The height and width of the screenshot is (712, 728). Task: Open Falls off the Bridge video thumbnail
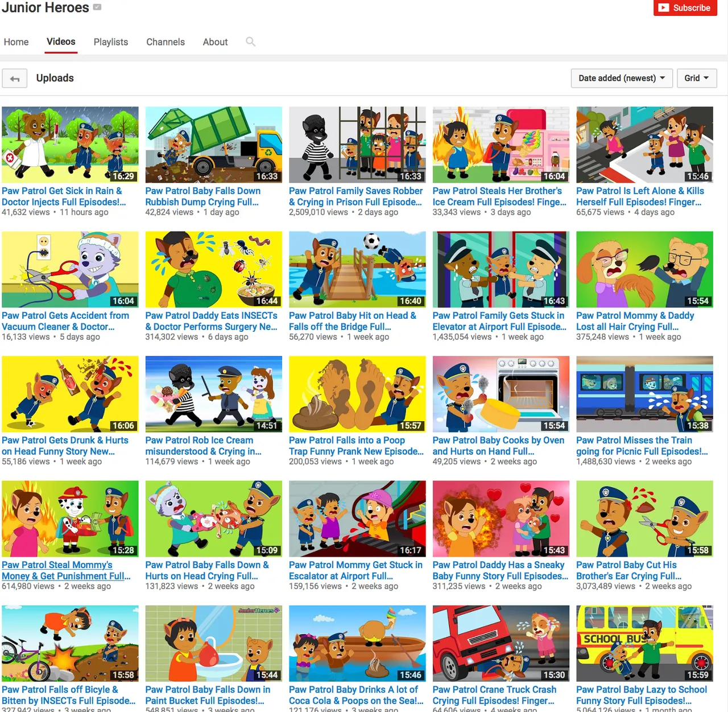(x=357, y=269)
